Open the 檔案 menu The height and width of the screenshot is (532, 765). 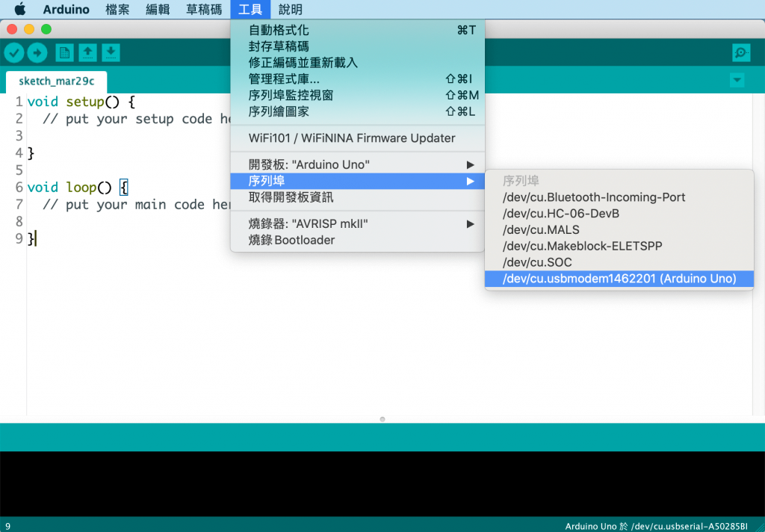[x=117, y=9]
